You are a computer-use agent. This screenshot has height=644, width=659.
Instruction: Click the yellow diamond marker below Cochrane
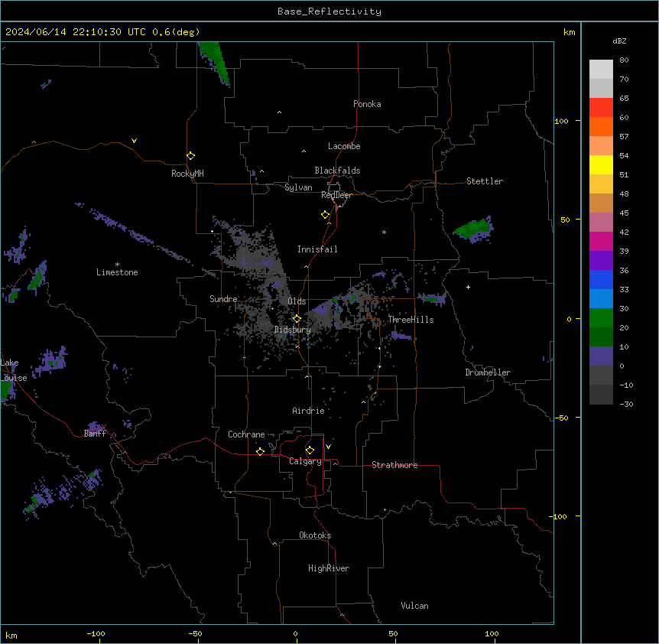click(x=260, y=451)
